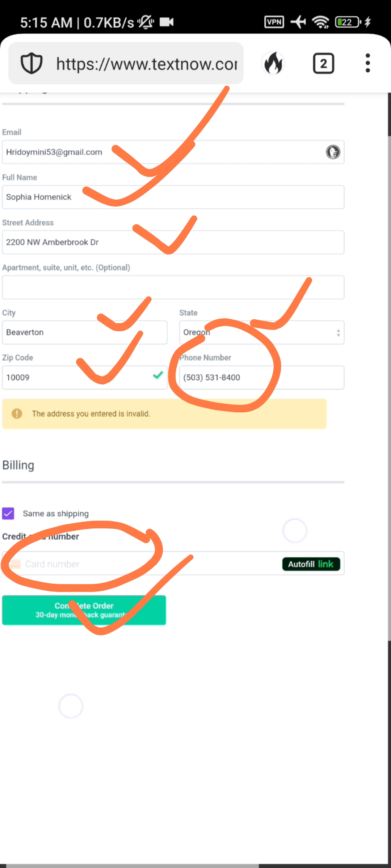Tap the shield tracking protection icon

[x=31, y=63]
